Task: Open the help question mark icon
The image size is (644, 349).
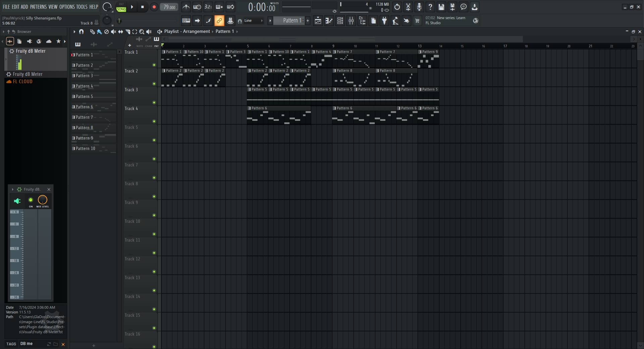Action: click(x=430, y=7)
